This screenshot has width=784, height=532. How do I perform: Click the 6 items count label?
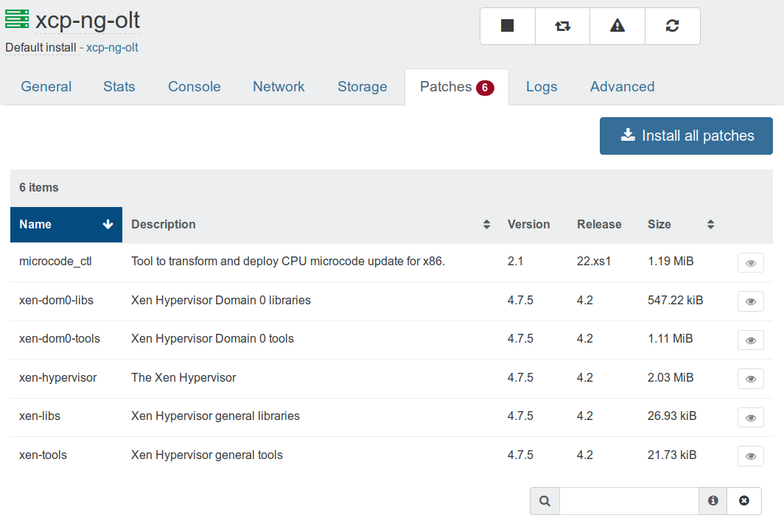(39, 187)
